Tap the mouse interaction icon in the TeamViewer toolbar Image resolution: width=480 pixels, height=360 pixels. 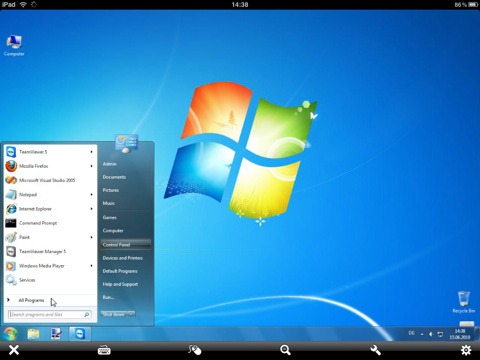click(194, 350)
